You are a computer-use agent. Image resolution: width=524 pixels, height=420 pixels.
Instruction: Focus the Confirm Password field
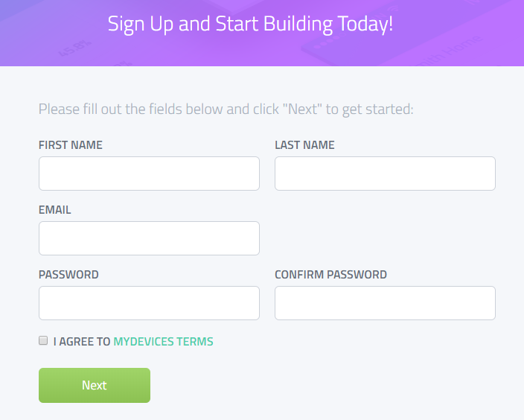tap(385, 303)
